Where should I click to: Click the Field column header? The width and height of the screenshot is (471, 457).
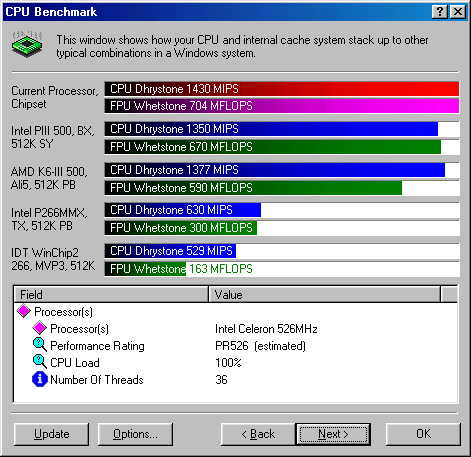pyautogui.click(x=111, y=294)
